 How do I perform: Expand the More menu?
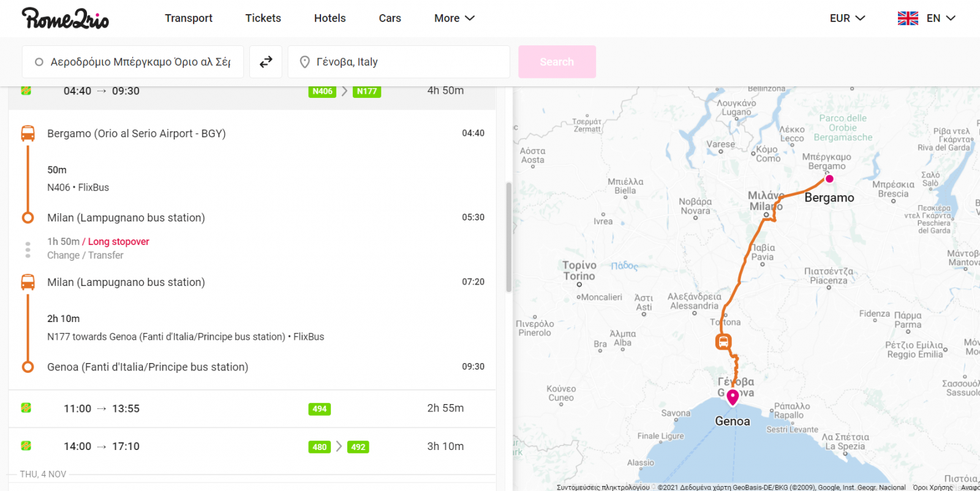[x=454, y=18]
